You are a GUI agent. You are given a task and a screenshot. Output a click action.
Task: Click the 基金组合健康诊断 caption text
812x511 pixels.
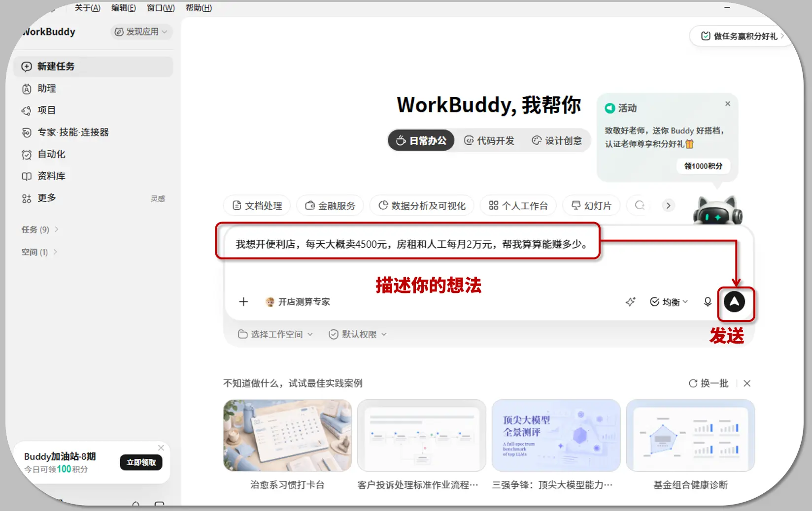[690, 485]
